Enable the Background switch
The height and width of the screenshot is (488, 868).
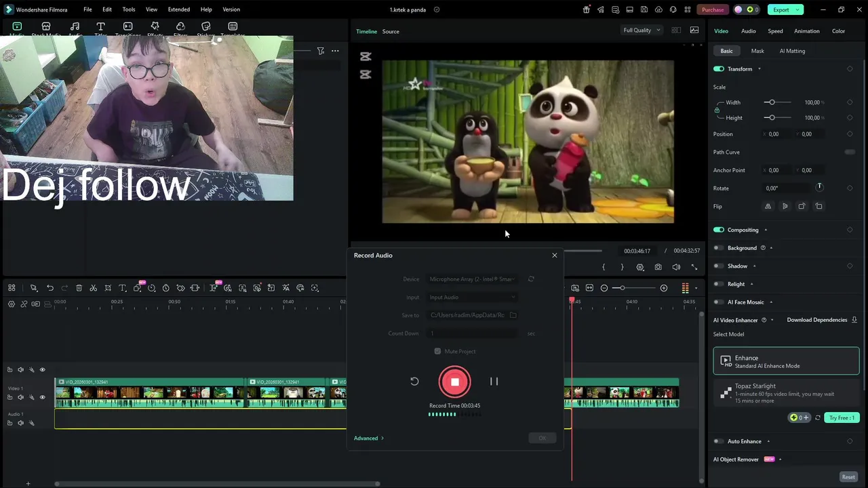point(719,248)
